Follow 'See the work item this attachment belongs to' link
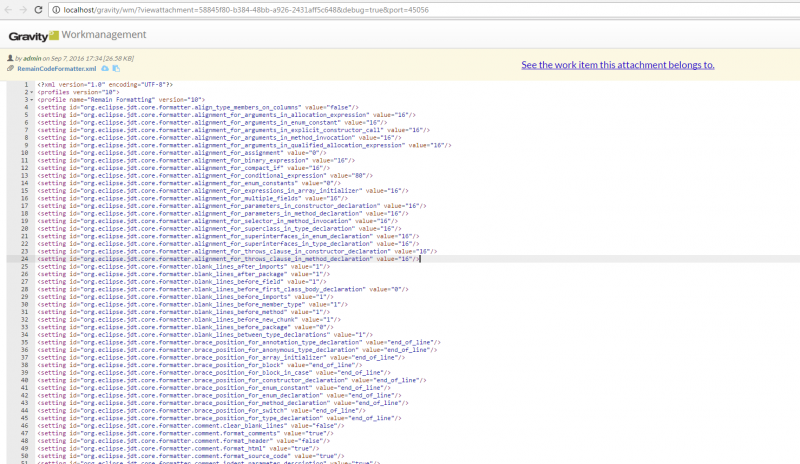This screenshot has width=800, height=464. [617, 64]
